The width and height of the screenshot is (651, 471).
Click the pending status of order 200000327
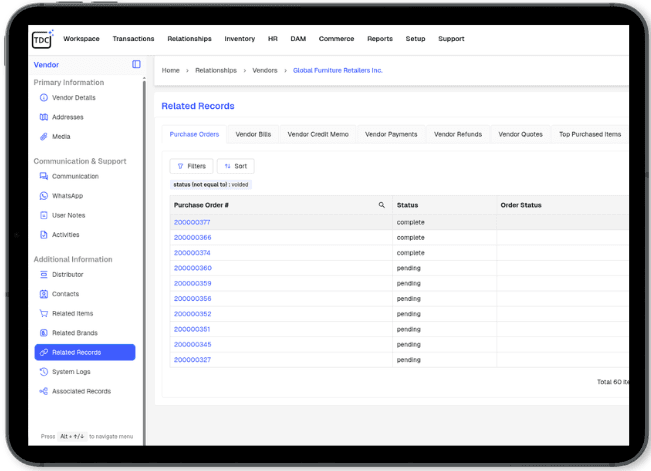[x=409, y=360]
